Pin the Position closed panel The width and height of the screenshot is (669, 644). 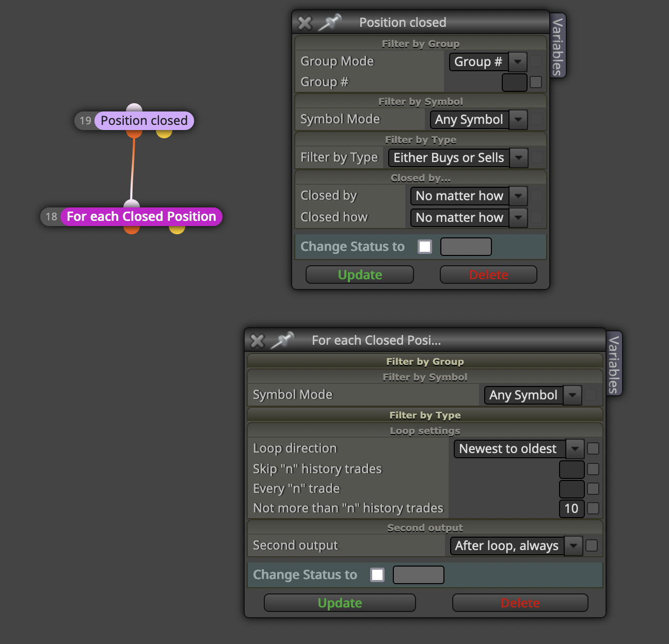tap(329, 22)
